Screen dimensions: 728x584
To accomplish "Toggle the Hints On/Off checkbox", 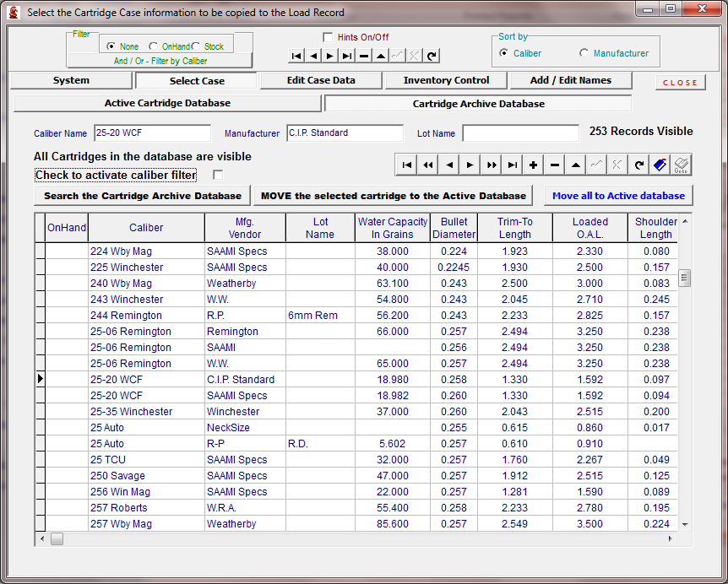I will click(x=328, y=37).
